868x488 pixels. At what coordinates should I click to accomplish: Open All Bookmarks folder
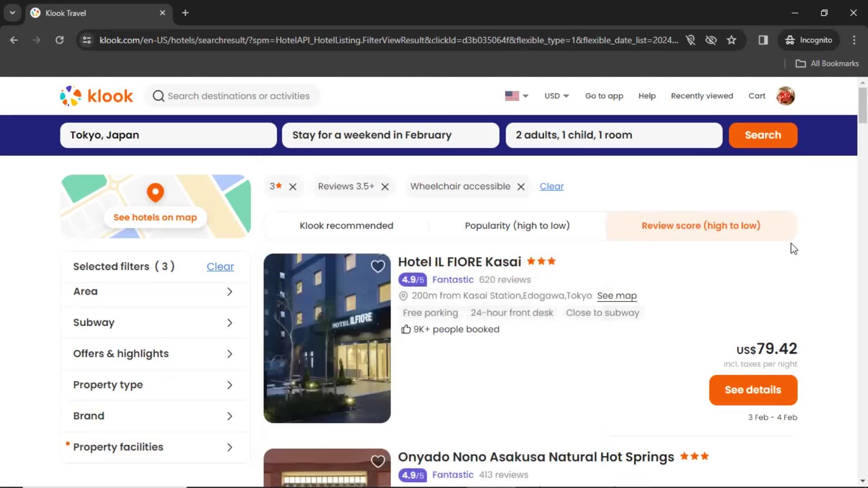[827, 64]
